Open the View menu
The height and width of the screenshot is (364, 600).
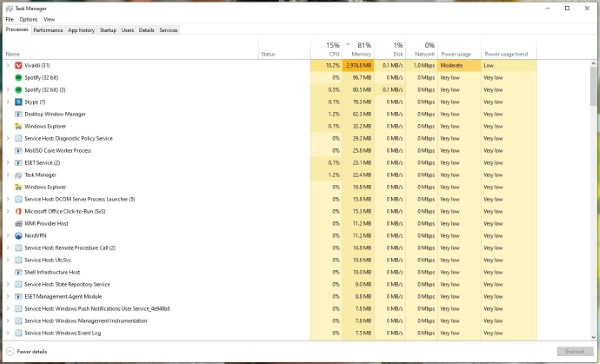point(49,19)
